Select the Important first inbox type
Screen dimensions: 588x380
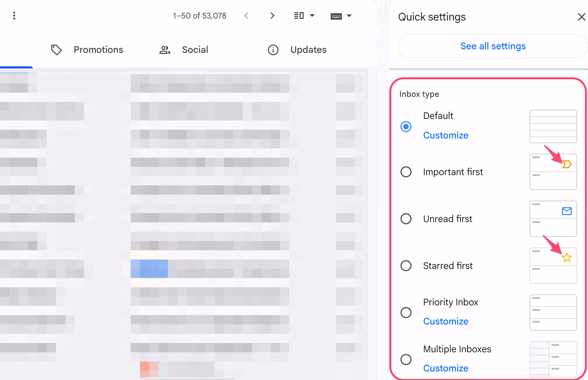click(406, 172)
